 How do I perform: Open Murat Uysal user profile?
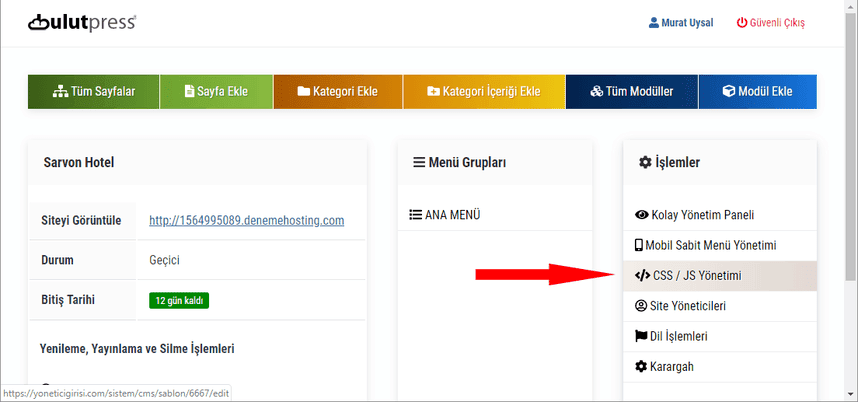pos(681,23)
